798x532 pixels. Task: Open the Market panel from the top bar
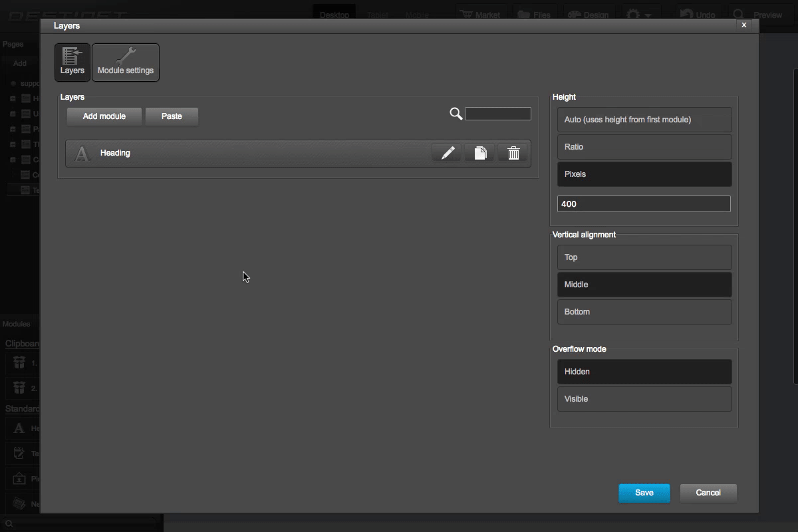click(480, 13)
